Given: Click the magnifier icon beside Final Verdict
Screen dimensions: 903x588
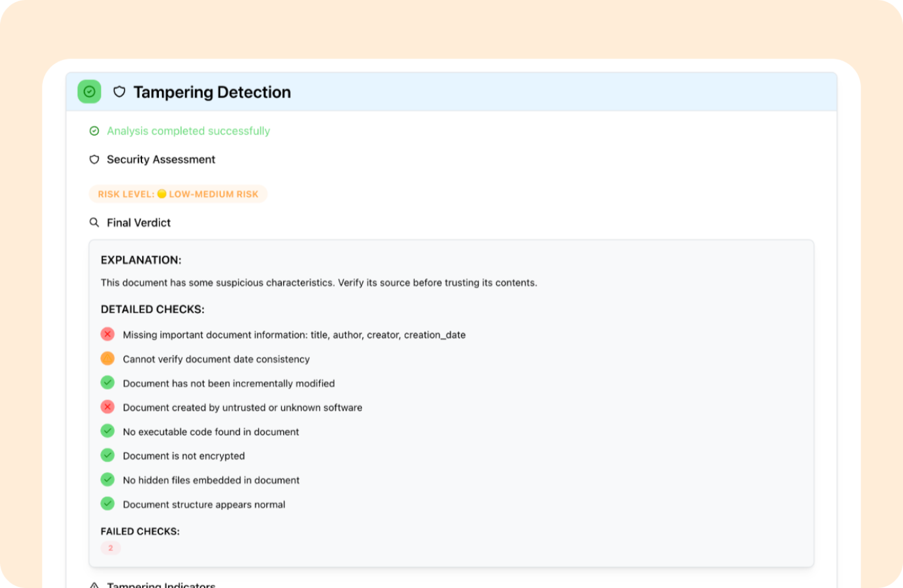Looking at the screenshot, I should (94, 222).
